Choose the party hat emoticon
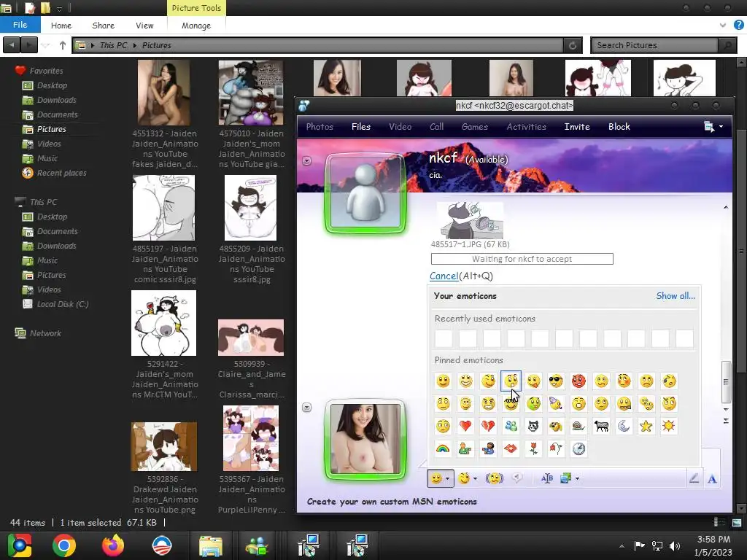The height and width of the screenshot is (560, 747). (555, 404)
